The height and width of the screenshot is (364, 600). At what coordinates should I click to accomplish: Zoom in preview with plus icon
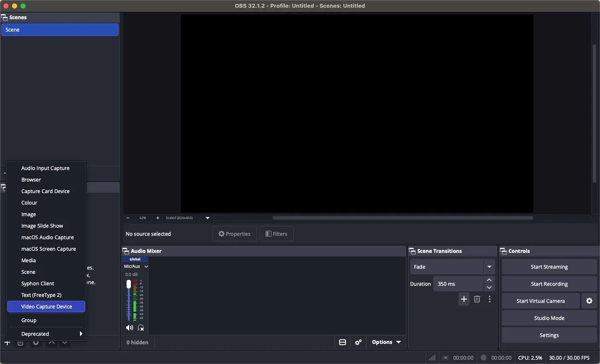tap(158, 218)
